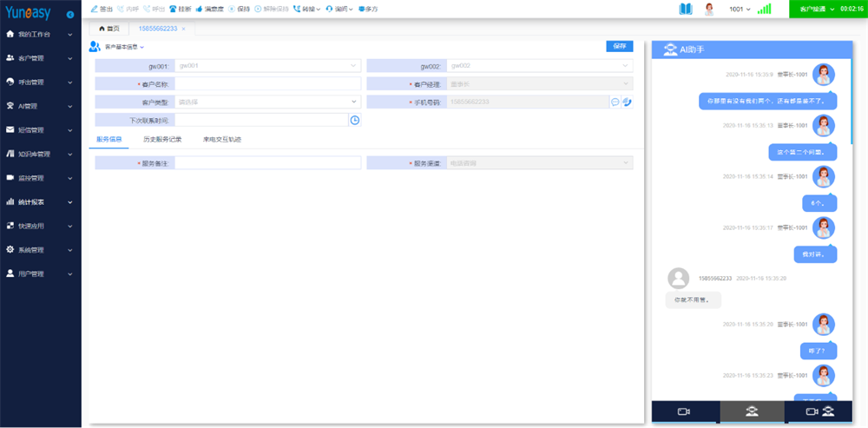
Task: Click the person icon beside 用户管理
Action: 10,273
